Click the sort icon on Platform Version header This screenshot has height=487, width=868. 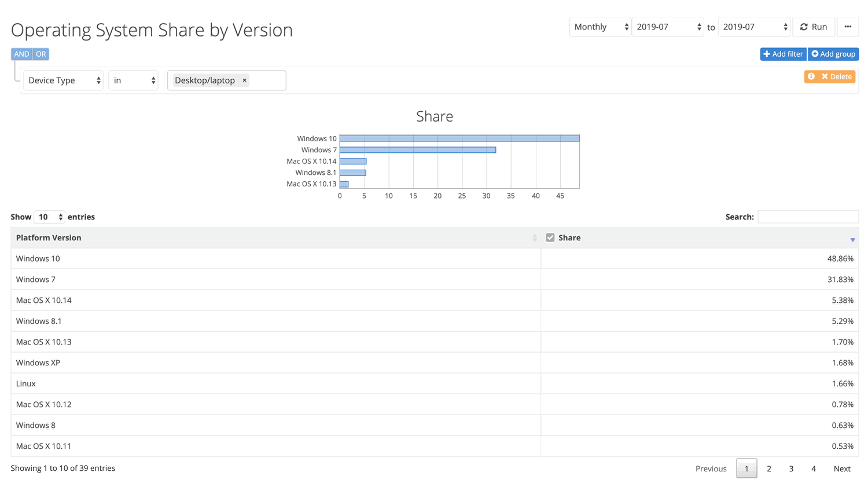pos(536,237)
